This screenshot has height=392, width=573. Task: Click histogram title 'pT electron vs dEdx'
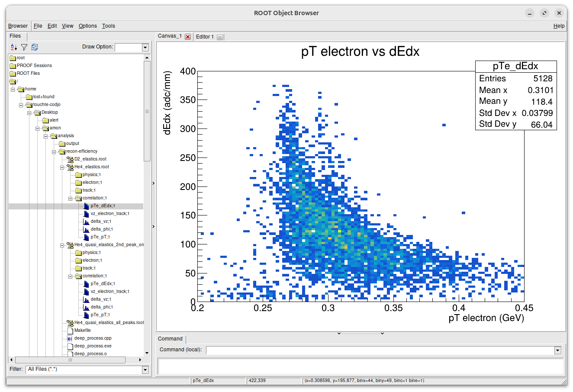[361, 51]
